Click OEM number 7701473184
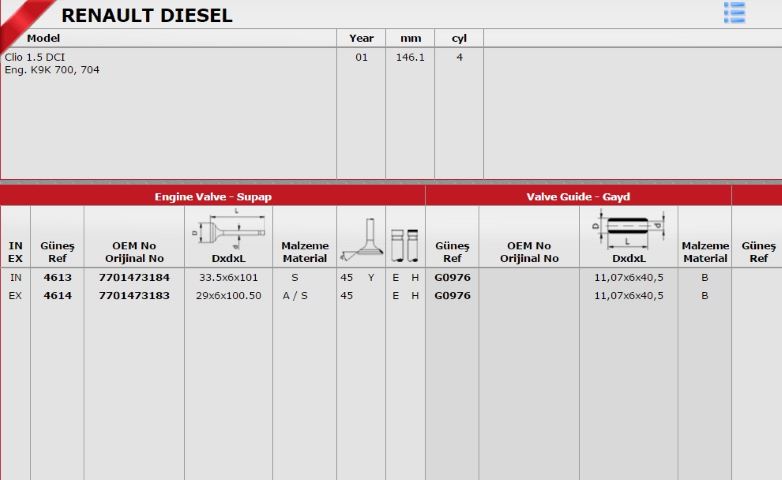Image resolution: width=782 pixels, height=480 pixels. point(134,277)
